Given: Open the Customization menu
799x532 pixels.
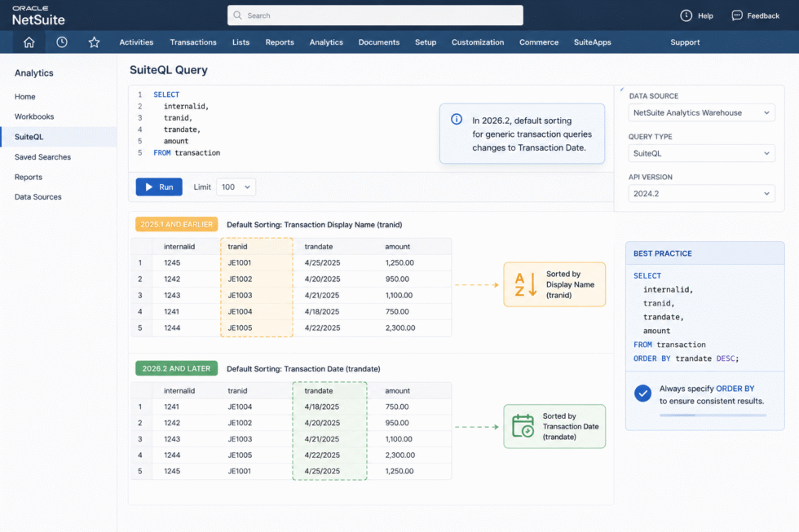Looking at the screenshot, I should 478,42.
